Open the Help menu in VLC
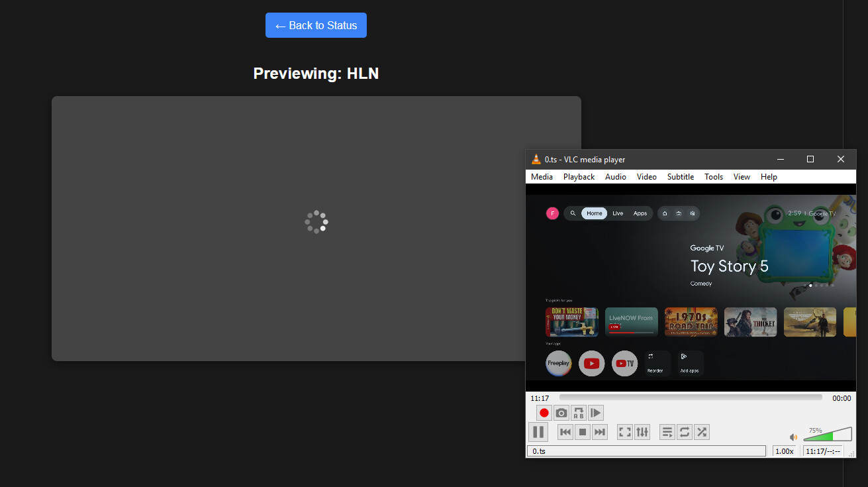 pos(769,177)
